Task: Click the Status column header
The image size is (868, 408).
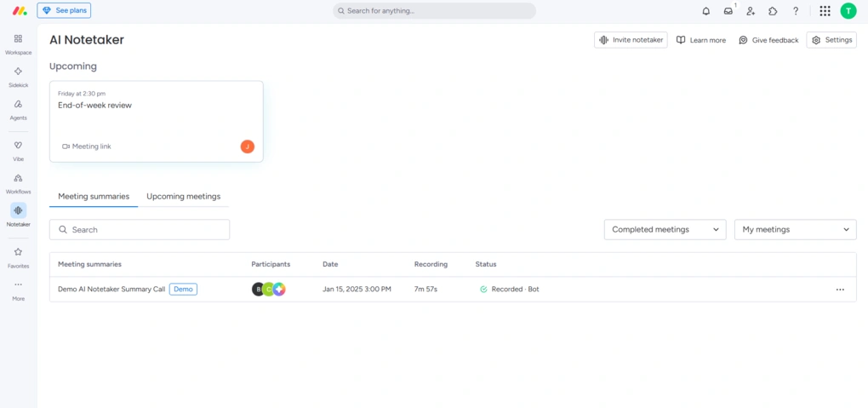Action: (x=486, y=264)
